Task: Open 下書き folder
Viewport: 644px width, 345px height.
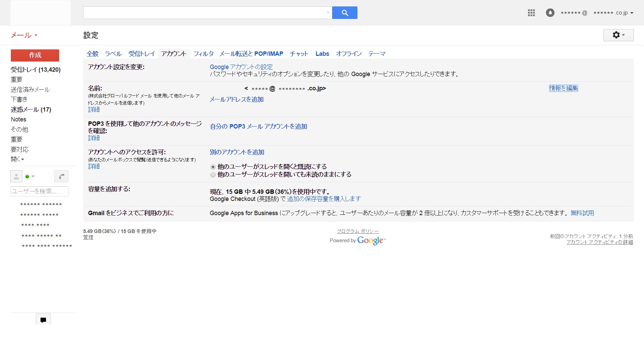Action: coord(19,99)
